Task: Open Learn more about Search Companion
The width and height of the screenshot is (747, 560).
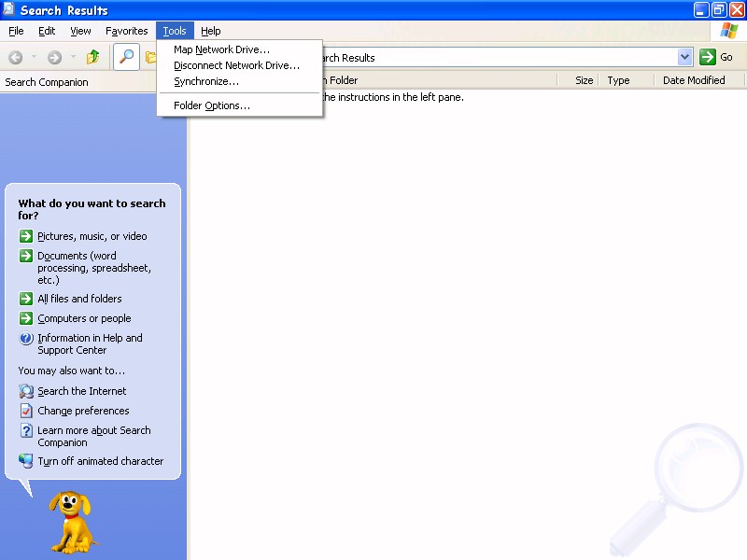Action: point(94,436)
